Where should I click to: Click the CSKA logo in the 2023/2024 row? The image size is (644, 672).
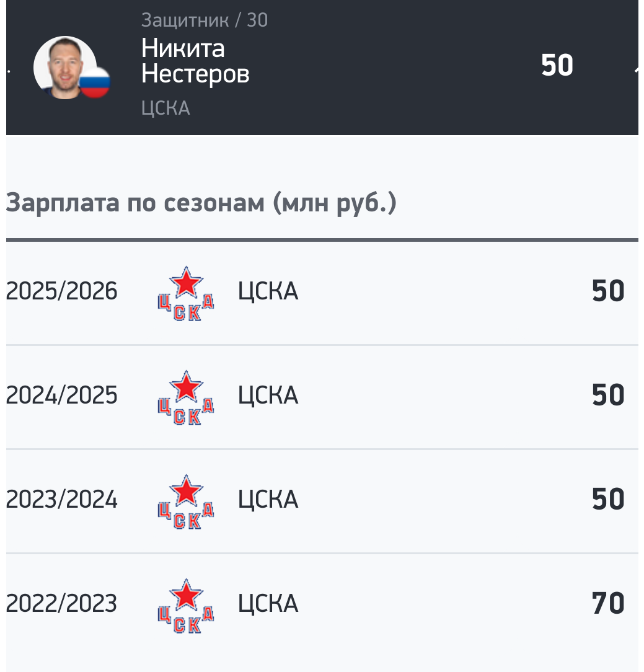[186, 502]
